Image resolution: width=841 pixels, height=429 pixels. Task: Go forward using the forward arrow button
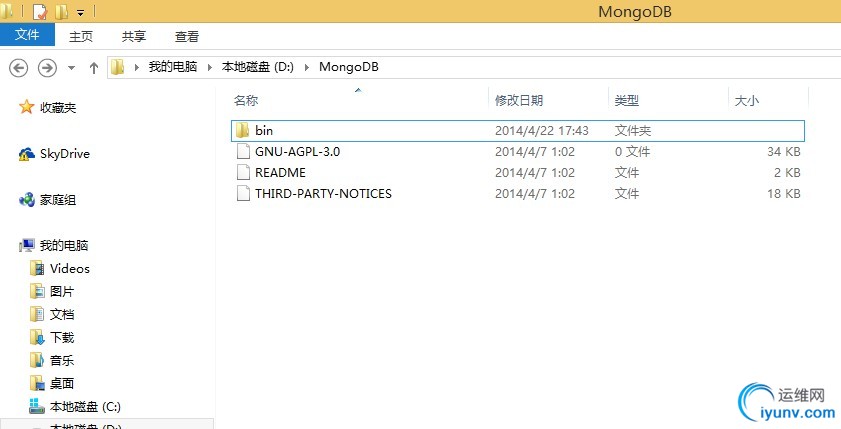pyautogui.click(x=47, y=68)
